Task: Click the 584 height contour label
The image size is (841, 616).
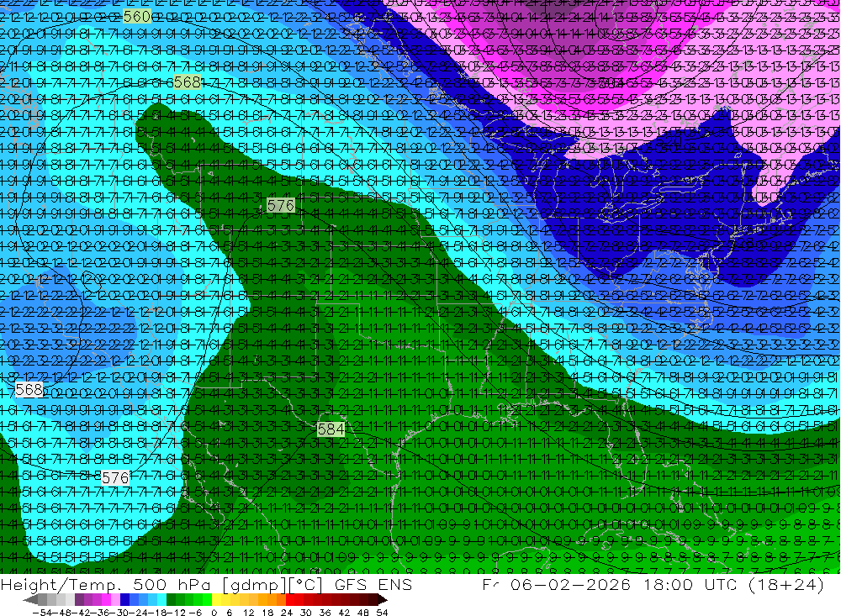Action: coord(331,429)
